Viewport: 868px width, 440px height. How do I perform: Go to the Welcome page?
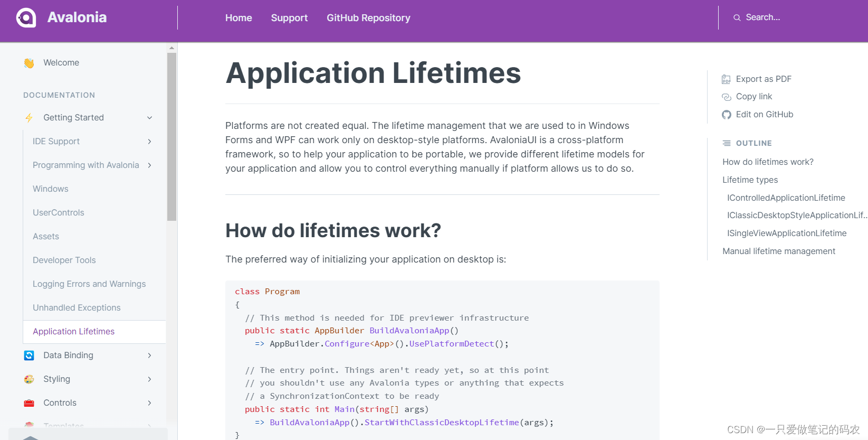pos(61,63)
